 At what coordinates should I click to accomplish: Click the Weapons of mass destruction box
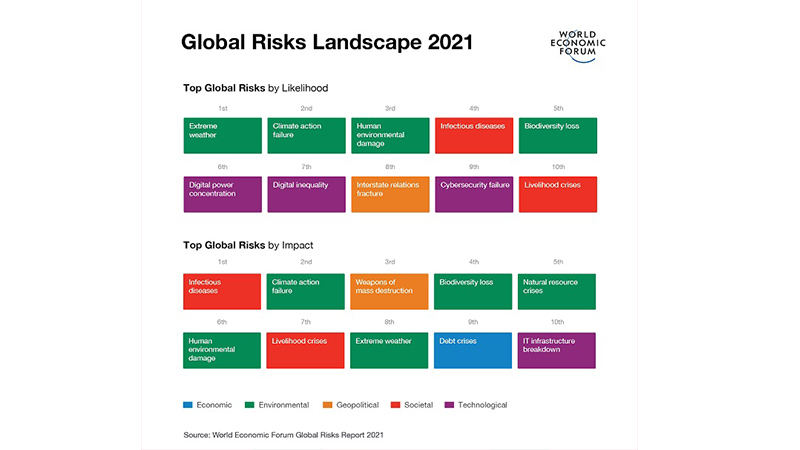pos(389,291)
